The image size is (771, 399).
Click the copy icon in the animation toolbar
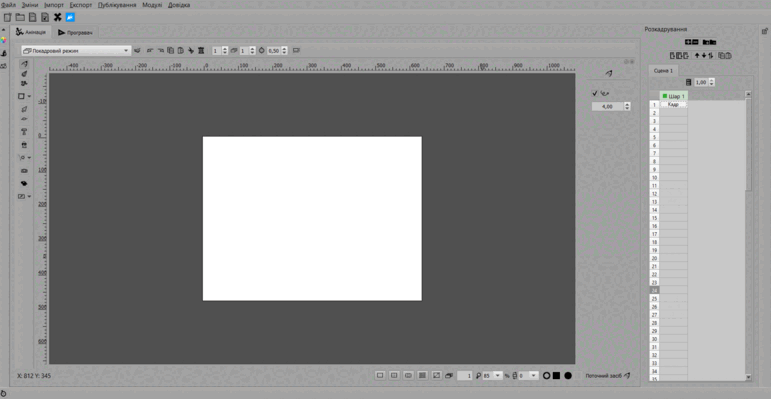pyautogui.click(x=171, y=50)
